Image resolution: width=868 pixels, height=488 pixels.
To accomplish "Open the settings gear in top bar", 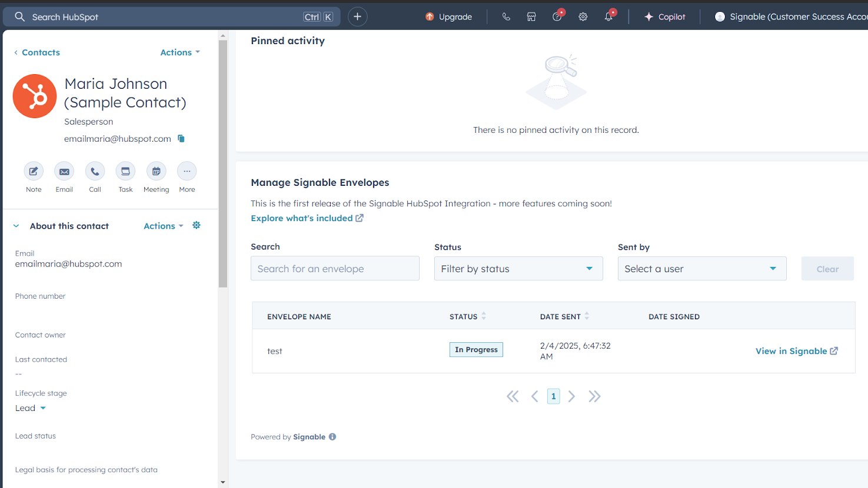I will (583, 16).
